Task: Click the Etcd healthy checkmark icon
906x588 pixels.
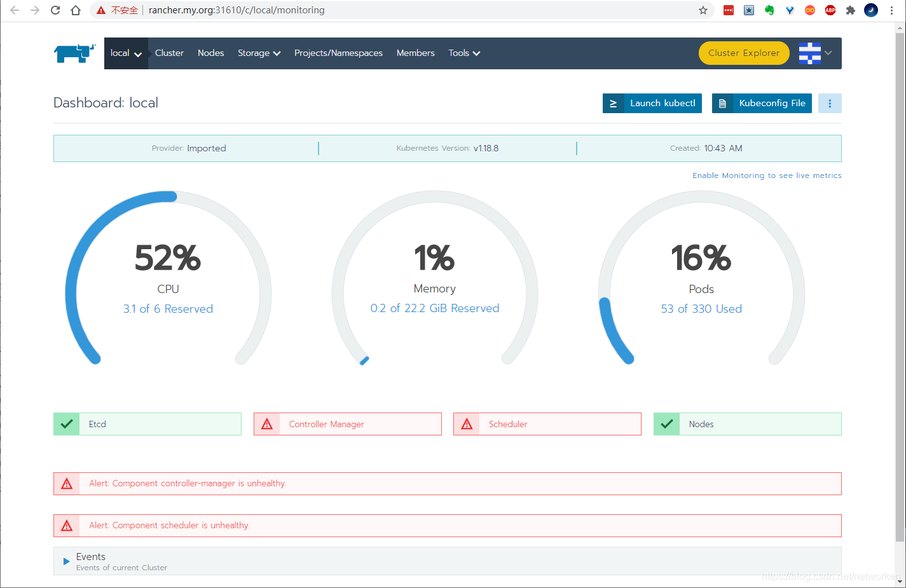Action: coord(67,424)
